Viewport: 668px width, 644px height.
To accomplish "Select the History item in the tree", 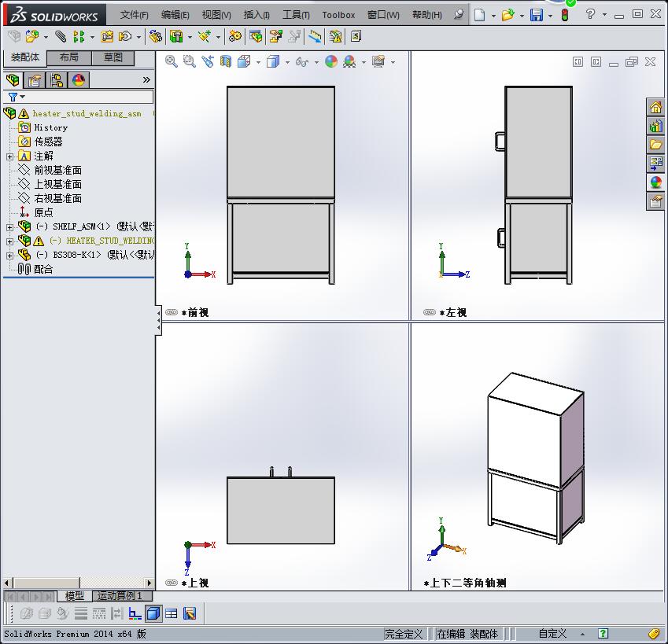I will click(x=50, y=127).
